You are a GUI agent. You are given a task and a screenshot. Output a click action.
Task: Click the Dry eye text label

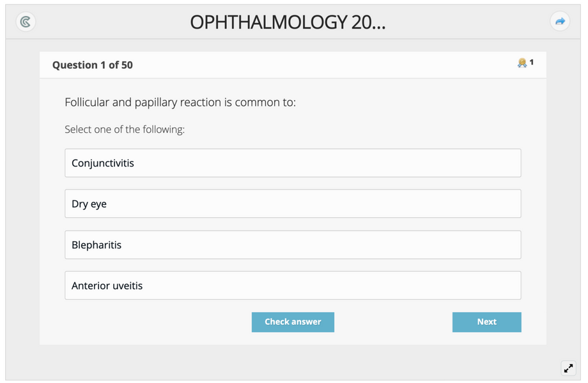(89, 204)
